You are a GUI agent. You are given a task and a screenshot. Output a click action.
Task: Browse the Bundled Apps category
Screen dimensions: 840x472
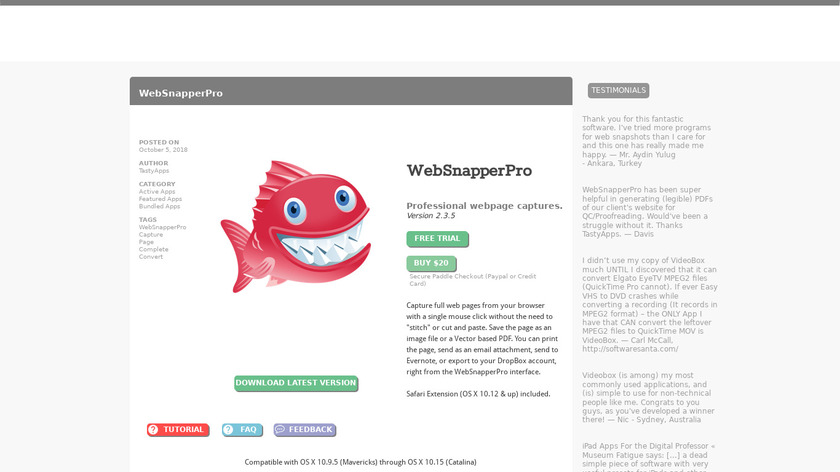point(159,206)
